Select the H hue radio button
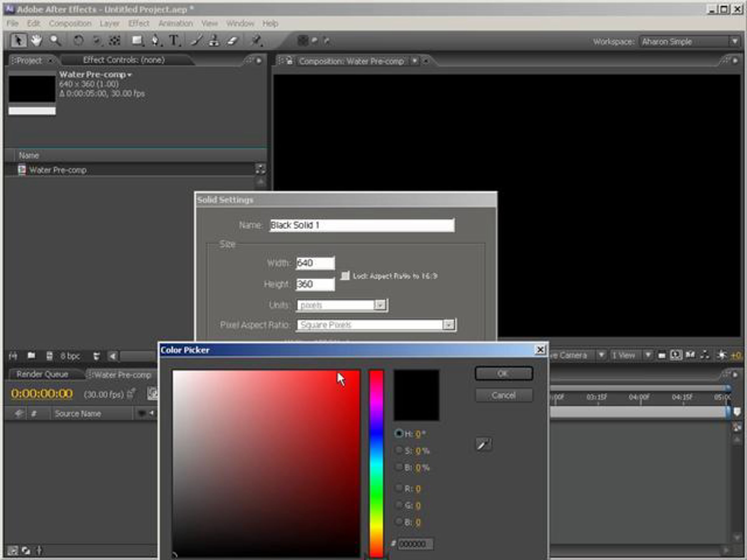The width and height of the screenshot is (747, 560). click(399, 433)
